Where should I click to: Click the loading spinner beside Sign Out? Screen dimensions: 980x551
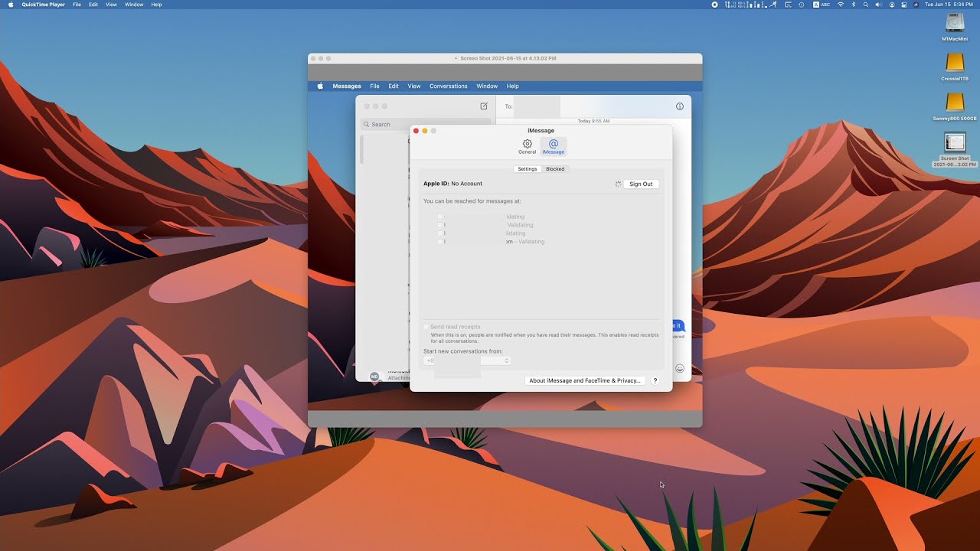pos(618,184)
